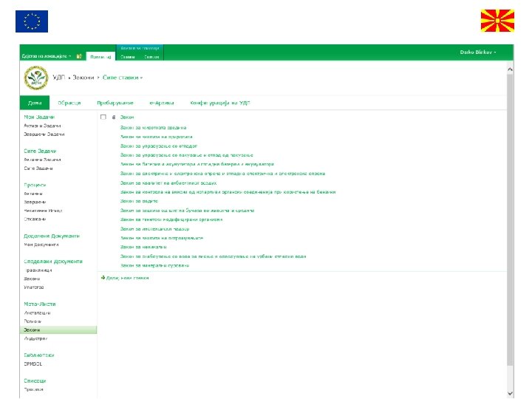Open the е-Архива navigation tab
Screen dimensions: 532x399
[162, 103]
